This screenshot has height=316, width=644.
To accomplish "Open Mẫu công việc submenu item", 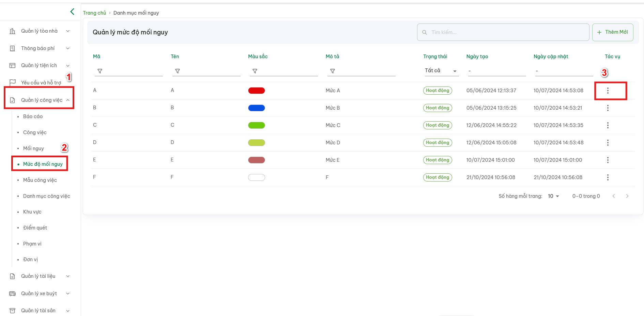I will click(40, 180).
